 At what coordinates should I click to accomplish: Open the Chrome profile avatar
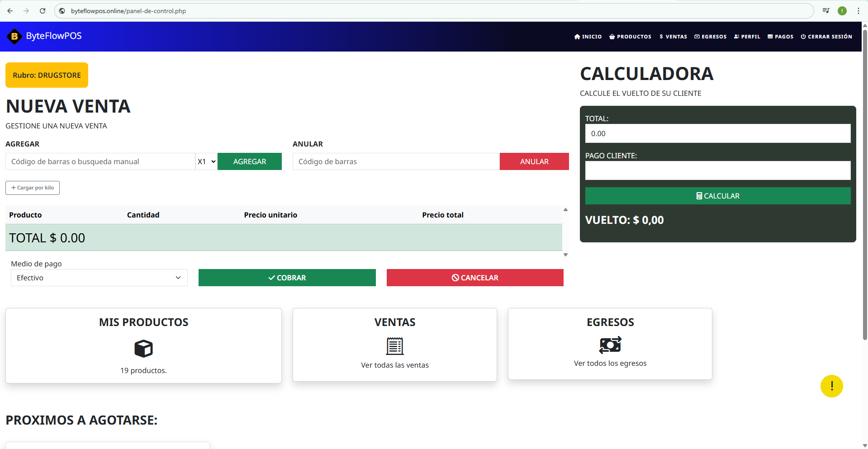pos(842,11)
